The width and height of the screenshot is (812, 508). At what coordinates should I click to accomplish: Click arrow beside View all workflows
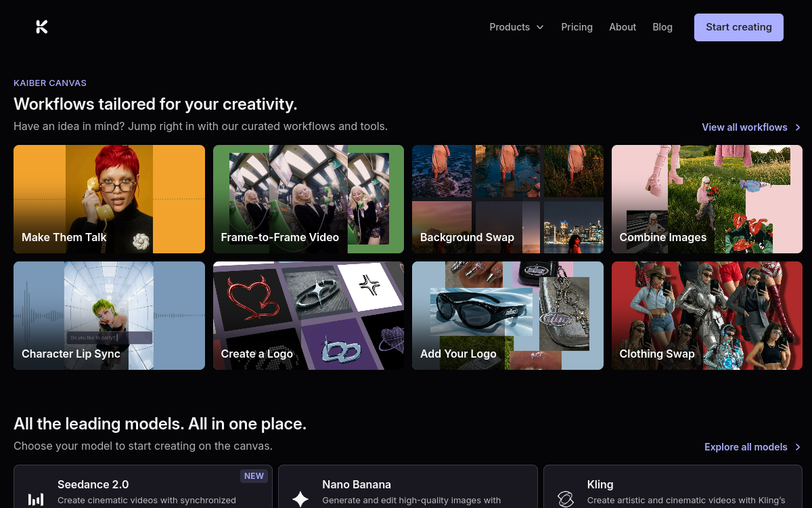tap(798, 127)
